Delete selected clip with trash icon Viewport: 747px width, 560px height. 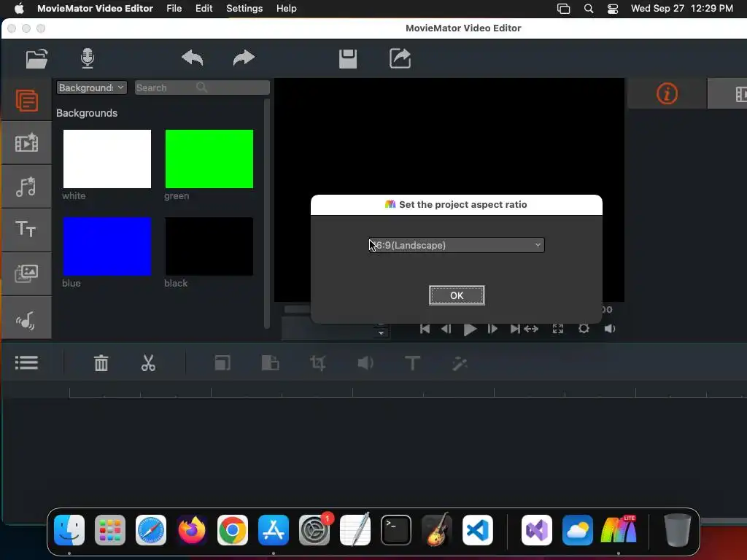point(101,363)
